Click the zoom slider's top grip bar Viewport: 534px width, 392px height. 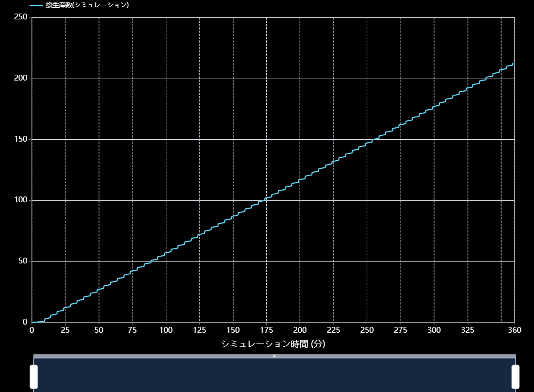(275, 356)
